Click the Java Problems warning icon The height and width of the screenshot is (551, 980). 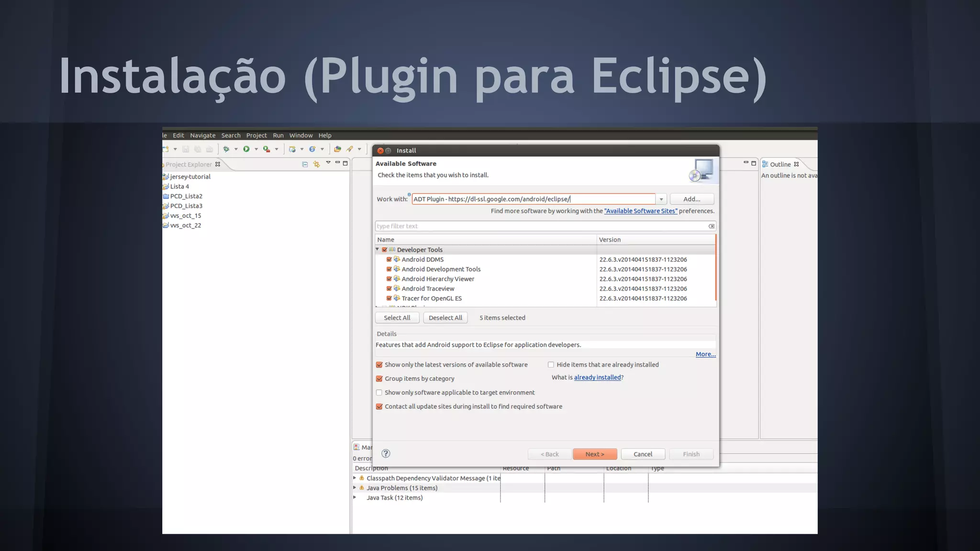tap(362, 488)
